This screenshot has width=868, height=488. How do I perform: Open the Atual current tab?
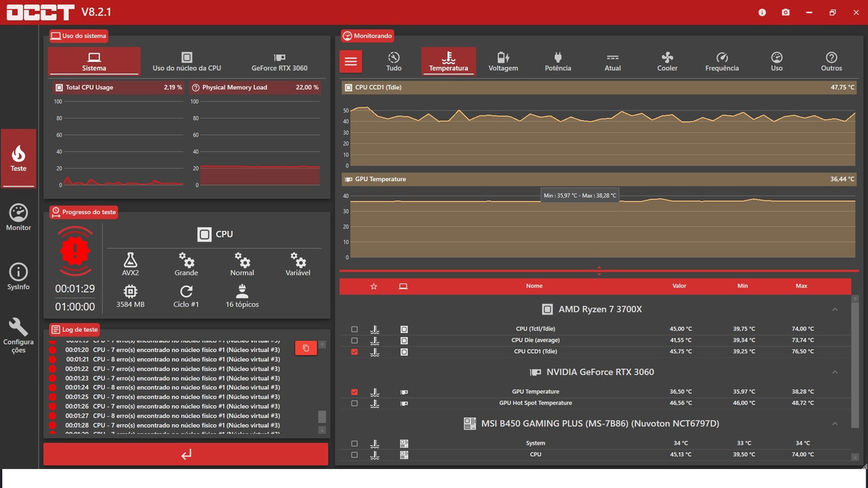tap(612, 61)
